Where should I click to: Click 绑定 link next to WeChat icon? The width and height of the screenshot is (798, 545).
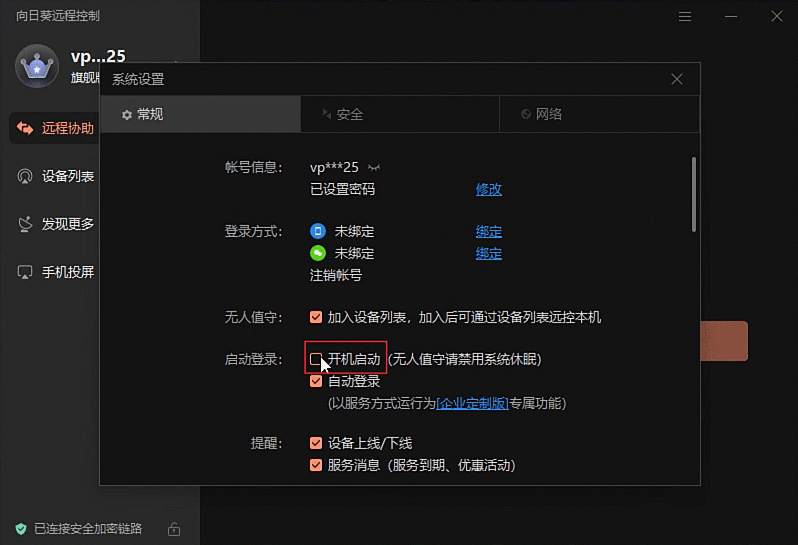[x=488, y=253]
